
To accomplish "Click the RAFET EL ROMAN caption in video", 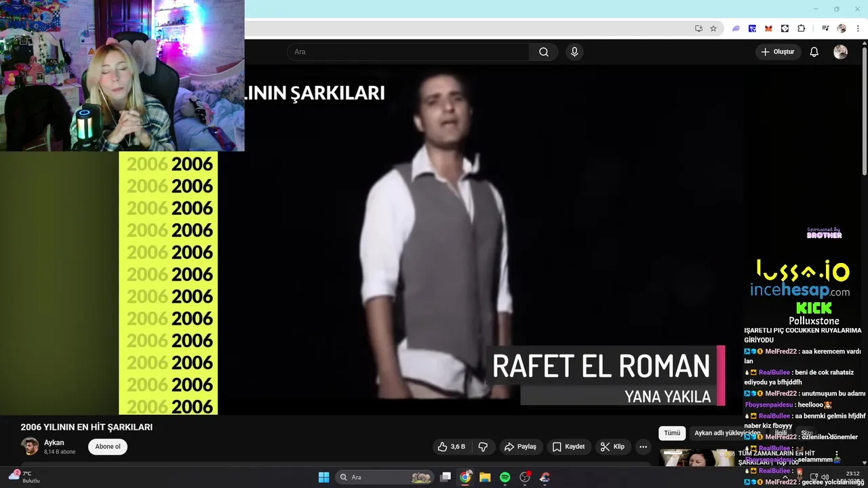I will 601,366.
